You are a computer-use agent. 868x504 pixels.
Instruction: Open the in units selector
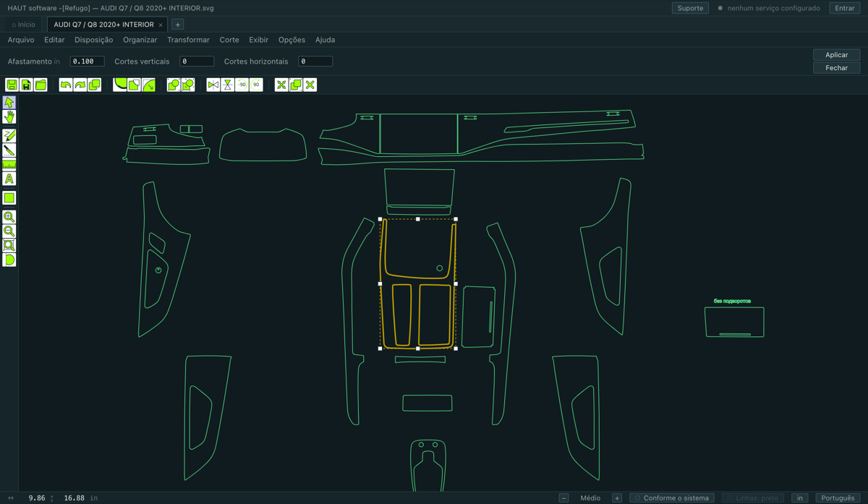pos(800,498)
